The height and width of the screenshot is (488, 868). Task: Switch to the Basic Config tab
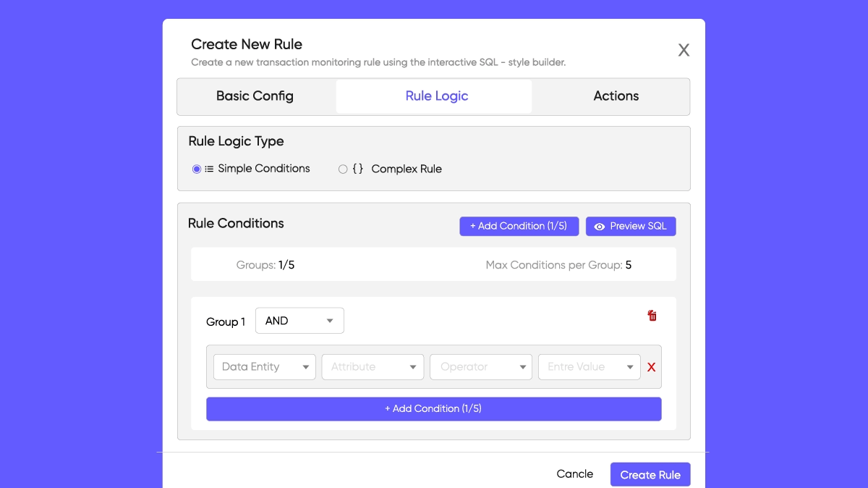(x=255, y=96)
